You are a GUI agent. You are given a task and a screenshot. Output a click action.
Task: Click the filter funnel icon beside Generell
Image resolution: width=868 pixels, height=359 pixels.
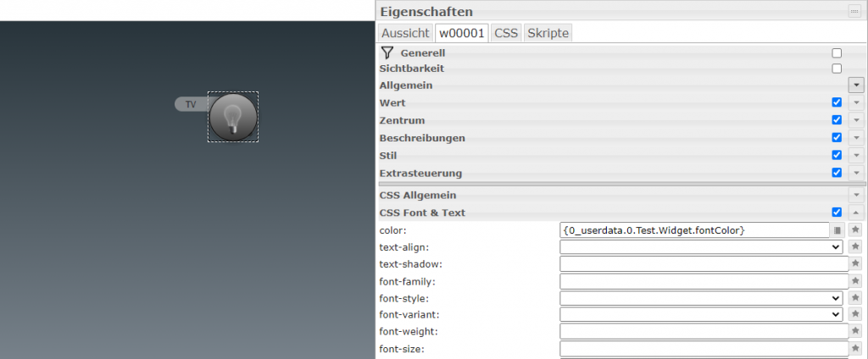[x=387, y=52]
